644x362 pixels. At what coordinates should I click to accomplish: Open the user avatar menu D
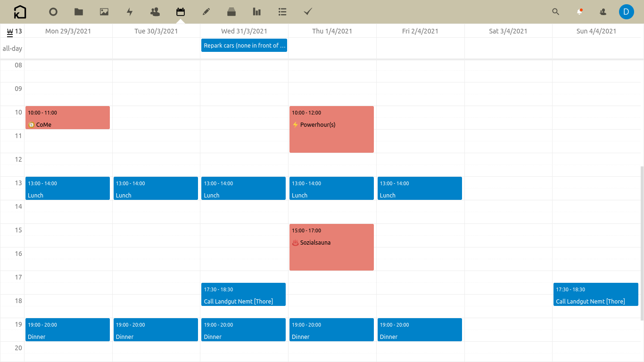click(x=626, y=12)
